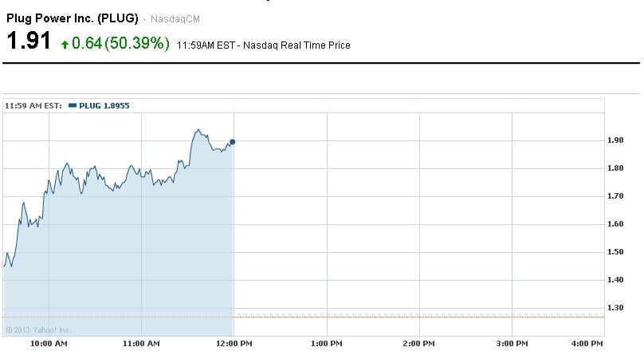Click the 4:00 PM time axis label
Screen dimensions: 644x355
point(587,343)
